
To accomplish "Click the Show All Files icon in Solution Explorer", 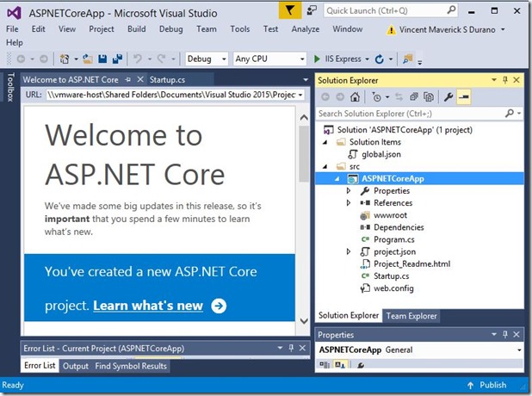I will pyautogui.click(x=430, y=97).
